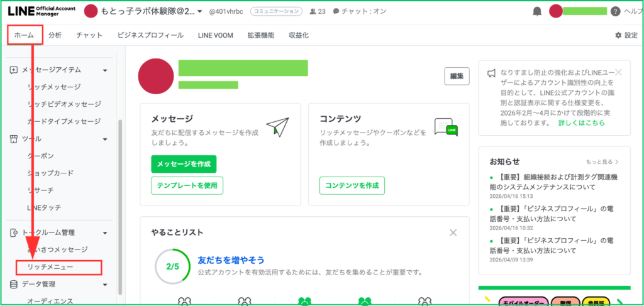Click the sidebar vertical scrollbar
The height and width of the screenshot is (306, 644).
(x=120, y=207)
